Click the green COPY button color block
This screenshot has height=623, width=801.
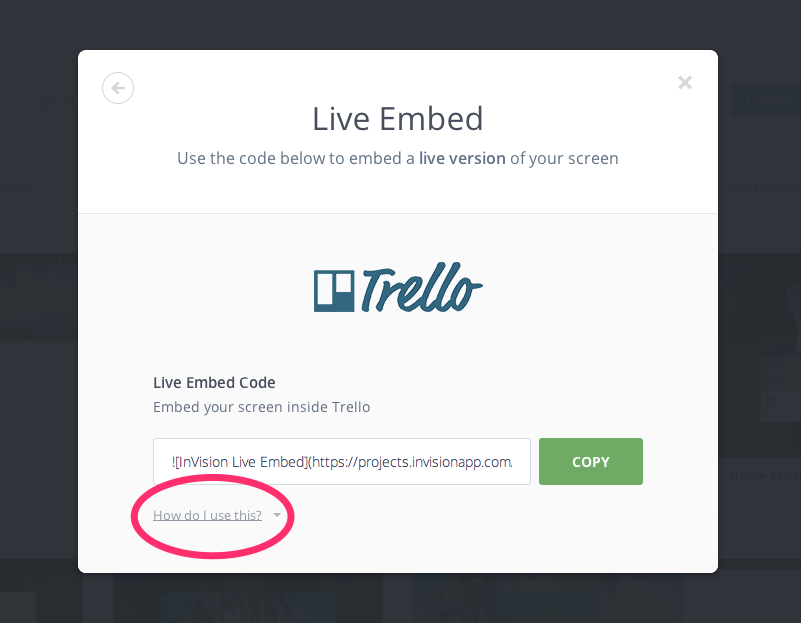tap(590, 461)
